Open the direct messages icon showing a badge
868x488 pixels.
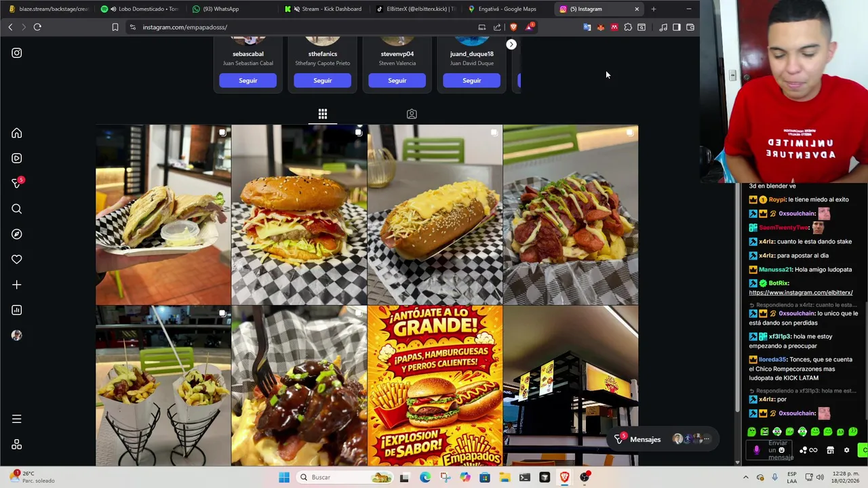17,183
